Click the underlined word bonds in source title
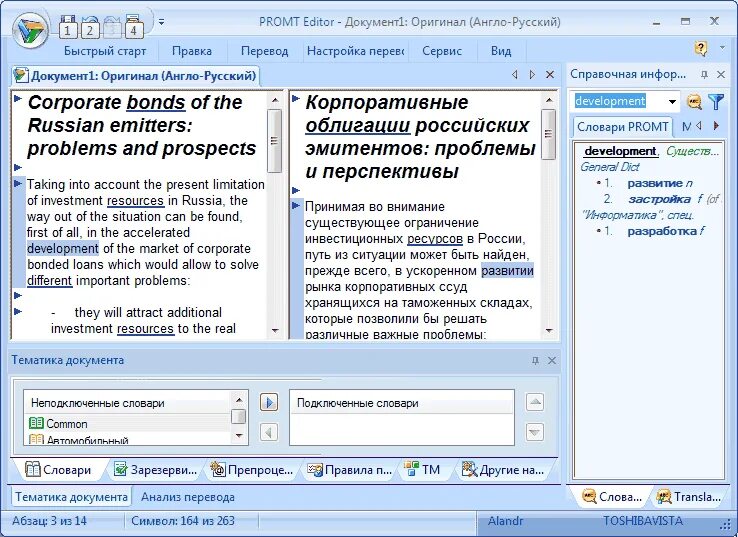The height and width of the screenshot is (537, 738). pyautogui.click(x=156, y=102)
